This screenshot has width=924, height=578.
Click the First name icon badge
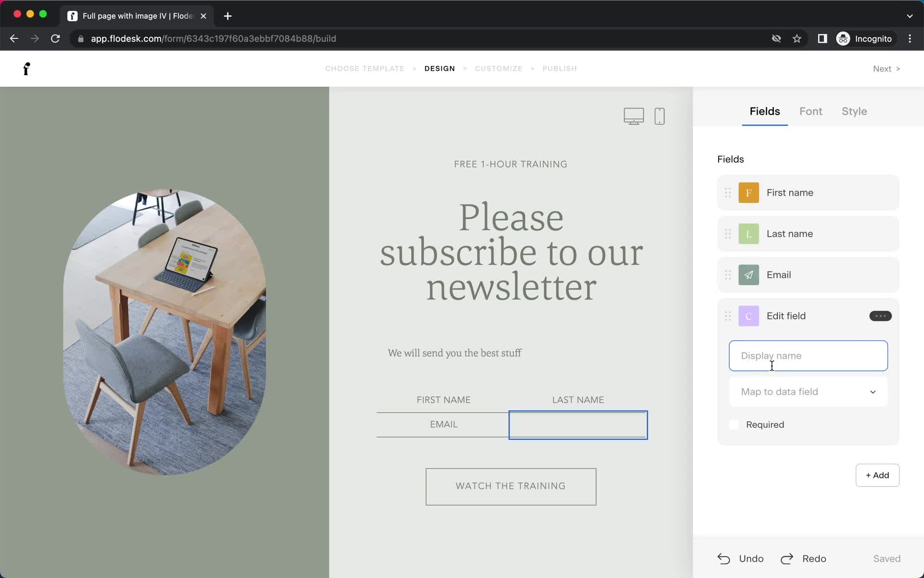click(748, 193)
